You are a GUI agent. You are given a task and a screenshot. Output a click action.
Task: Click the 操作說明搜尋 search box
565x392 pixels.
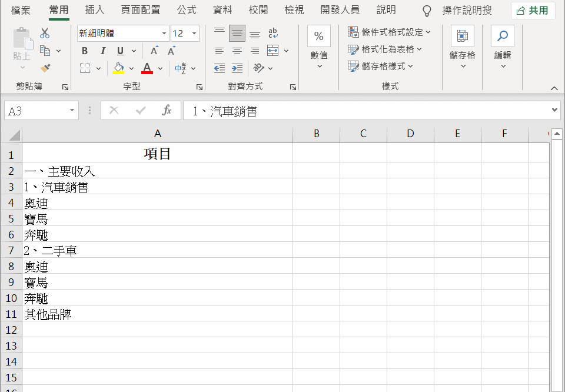pos(467,11)
